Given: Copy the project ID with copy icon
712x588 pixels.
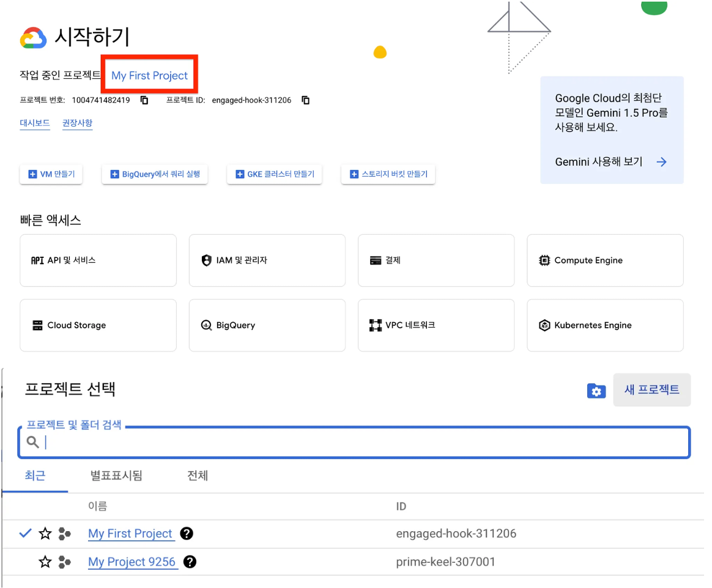Looking at the screenshot, I should (306, 100).
